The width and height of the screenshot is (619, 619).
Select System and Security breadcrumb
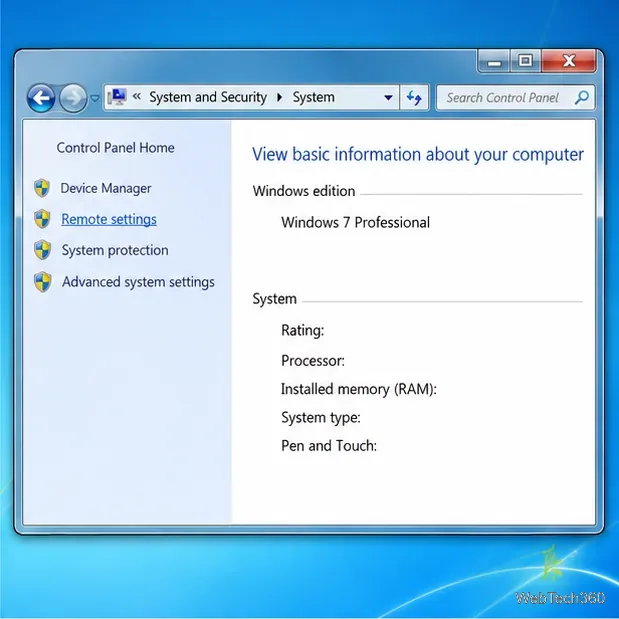(208, 97)
